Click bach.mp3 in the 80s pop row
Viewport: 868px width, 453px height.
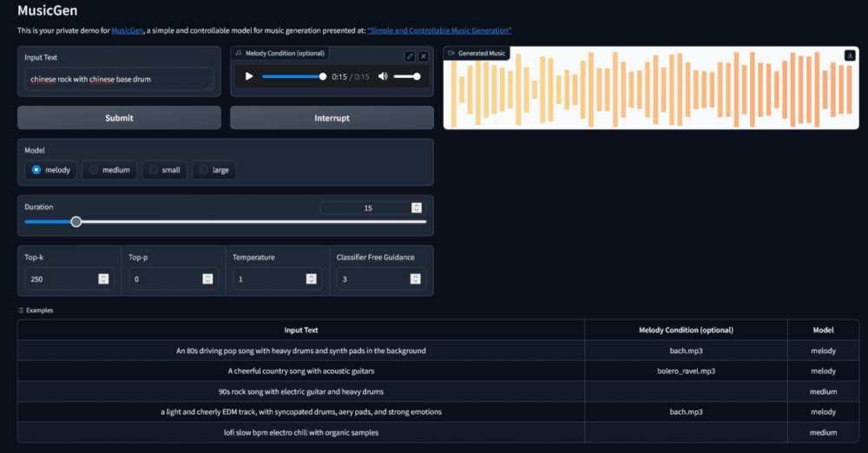(x=686, y=351)
